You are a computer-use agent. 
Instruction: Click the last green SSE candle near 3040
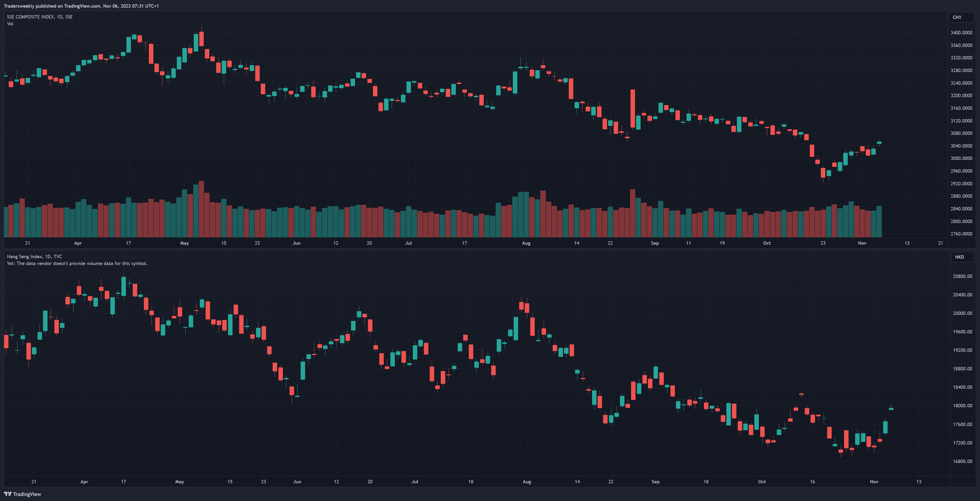pyautogui.click(x=879, y=143)
